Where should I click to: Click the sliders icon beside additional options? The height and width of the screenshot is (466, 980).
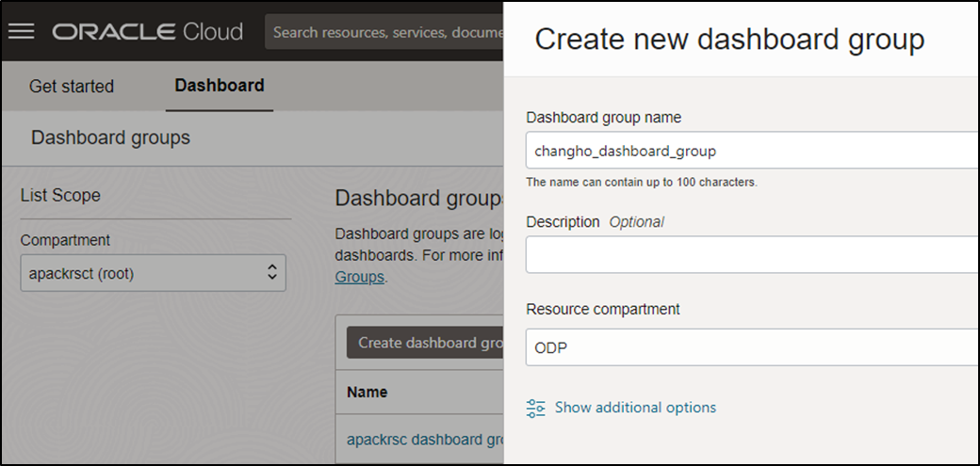[536, 408]
